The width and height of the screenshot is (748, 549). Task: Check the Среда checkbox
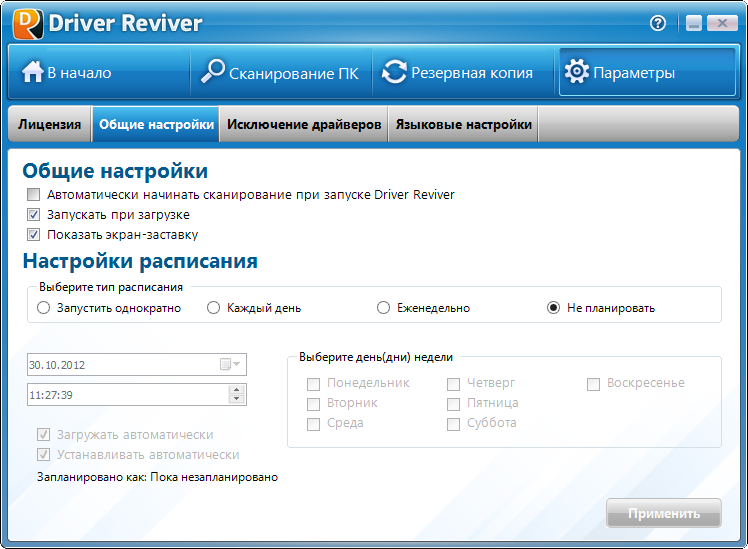click(313, 424)
